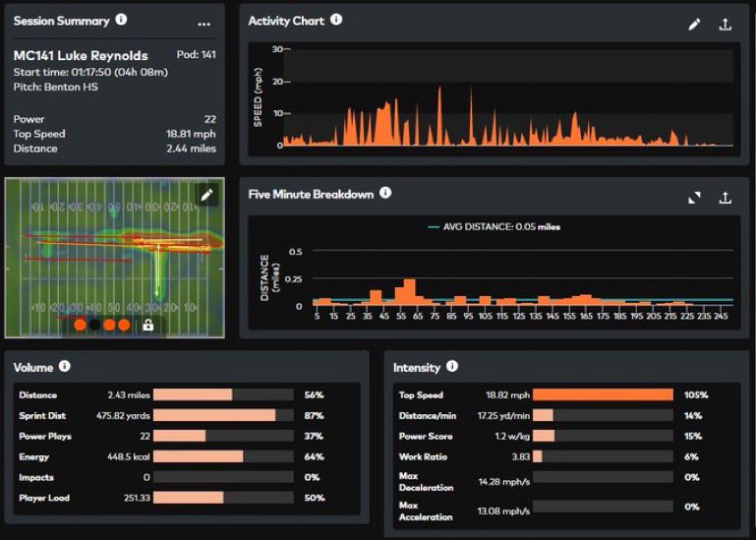Click the Distance/min value 17.25 yd/min
The width and height of the screenshot is (756, 540).
(504, 415)
